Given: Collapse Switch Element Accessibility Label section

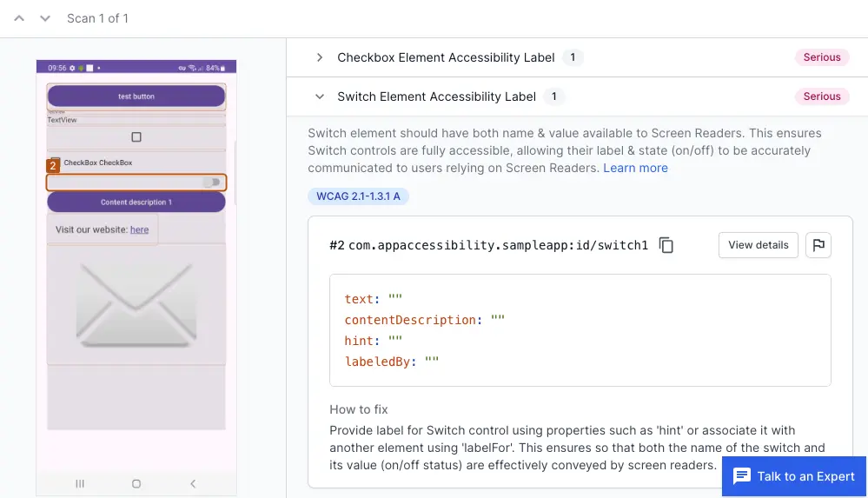Looking at the screenshot, I should [320, 96].
